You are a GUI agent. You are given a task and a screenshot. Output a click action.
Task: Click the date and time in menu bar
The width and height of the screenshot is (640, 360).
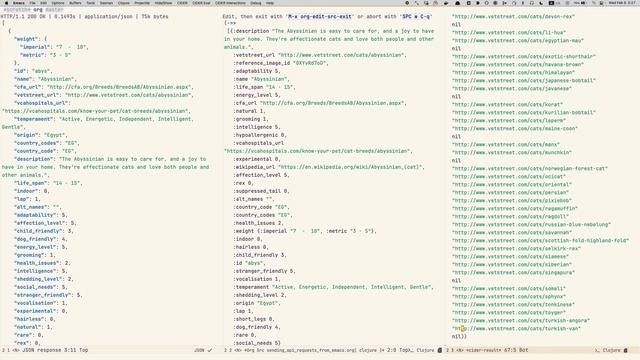622,3
